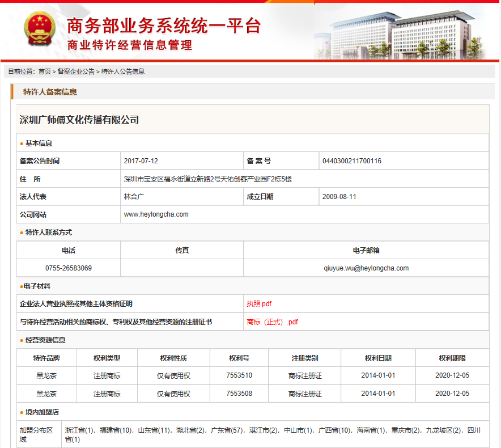Viewport: 501px width, 448px height.
Task: Click the 特许人联系方式 section label
Action: click(x=49, y=233)
